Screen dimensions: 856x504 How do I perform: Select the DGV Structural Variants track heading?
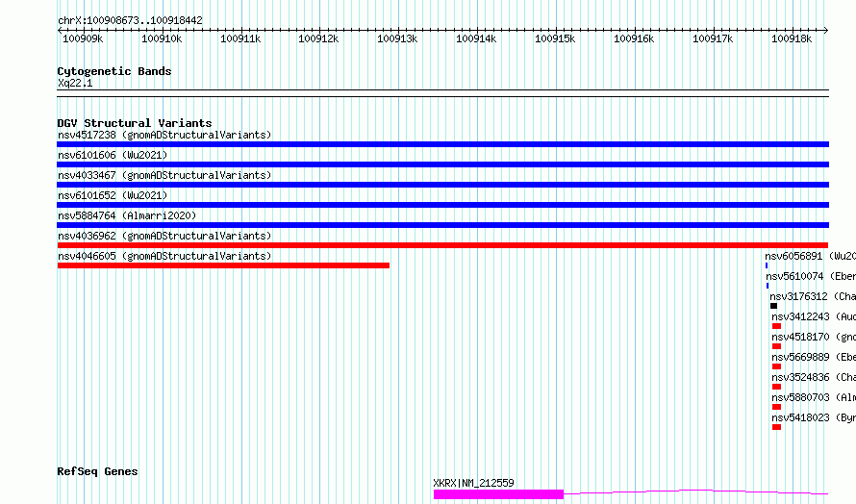135,123
